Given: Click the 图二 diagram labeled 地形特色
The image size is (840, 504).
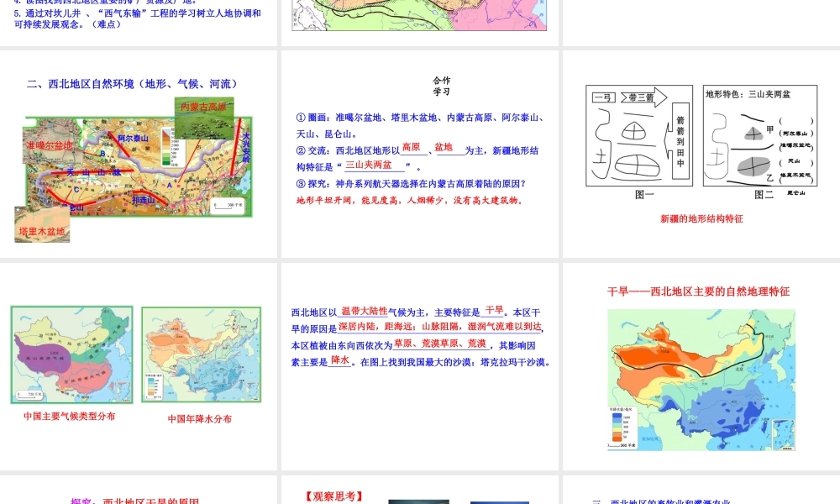Looking at the screenshot, I should 760,135.
